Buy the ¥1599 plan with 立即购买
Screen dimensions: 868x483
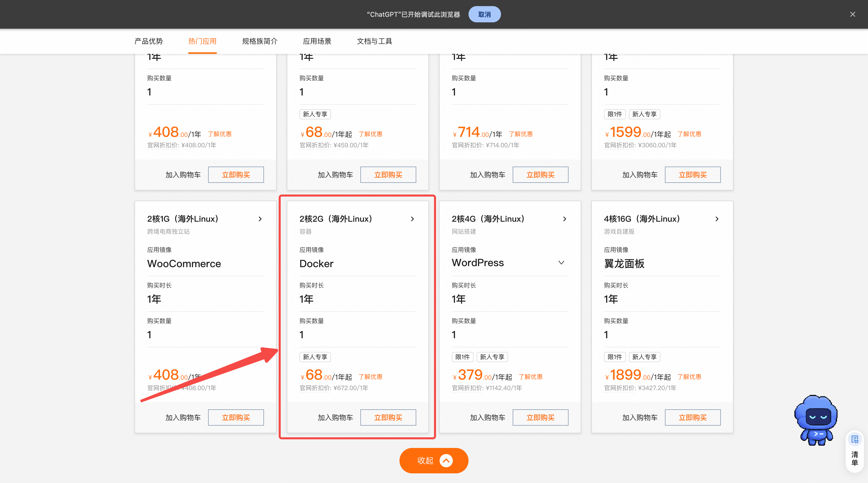(x=693, y=175)
